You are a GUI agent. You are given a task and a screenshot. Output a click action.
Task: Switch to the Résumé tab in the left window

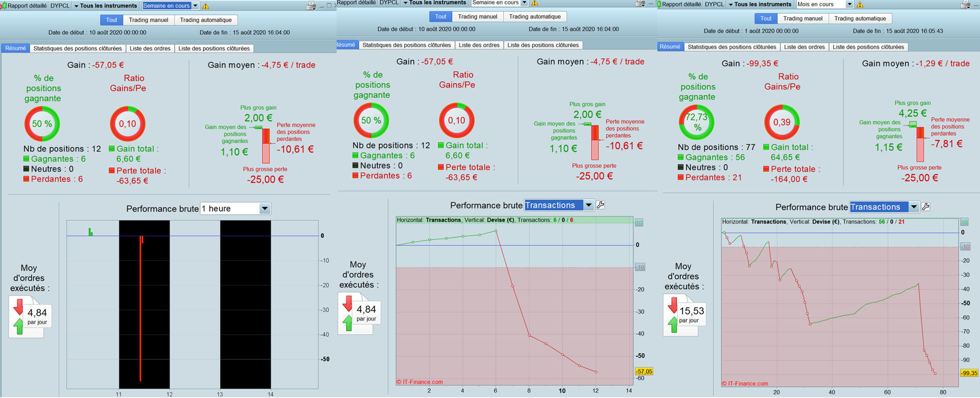[x=16, y=48]
